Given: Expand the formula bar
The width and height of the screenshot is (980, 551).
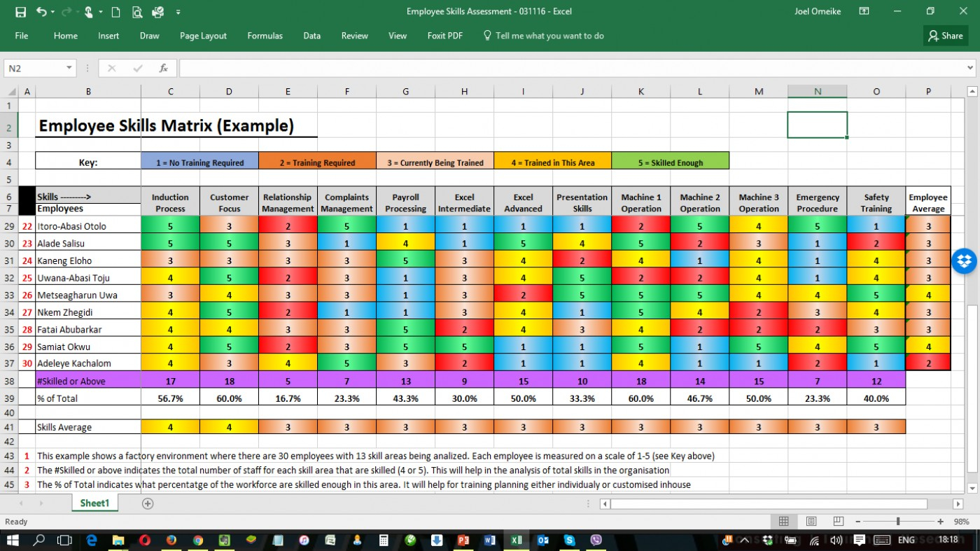Looking at the screenshot, I should (970, 68).
